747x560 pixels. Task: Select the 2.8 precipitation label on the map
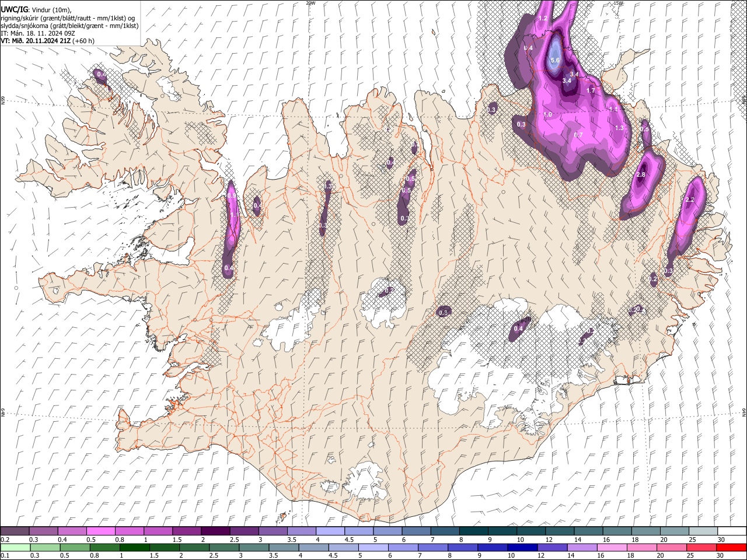pyautogui.click(x=641, y=175)
